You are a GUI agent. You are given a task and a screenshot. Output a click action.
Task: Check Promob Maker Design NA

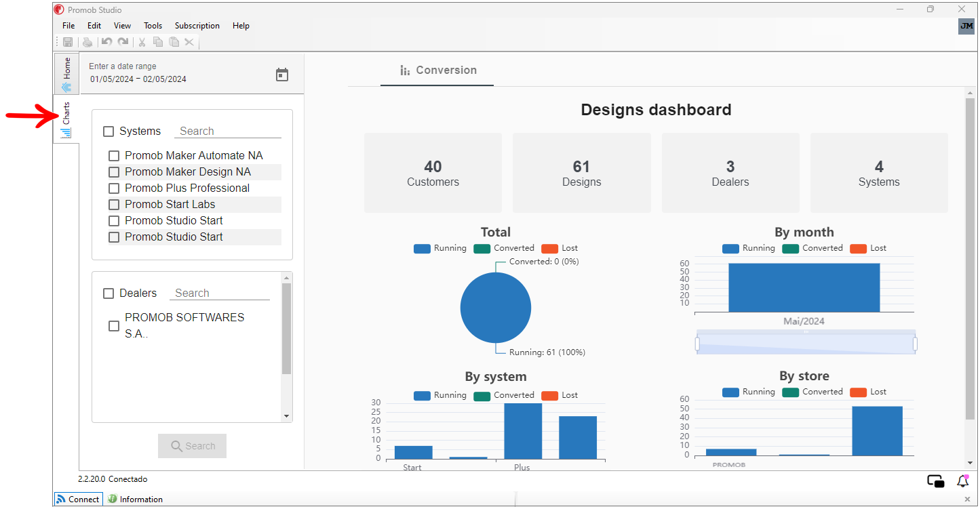[114, 172]
